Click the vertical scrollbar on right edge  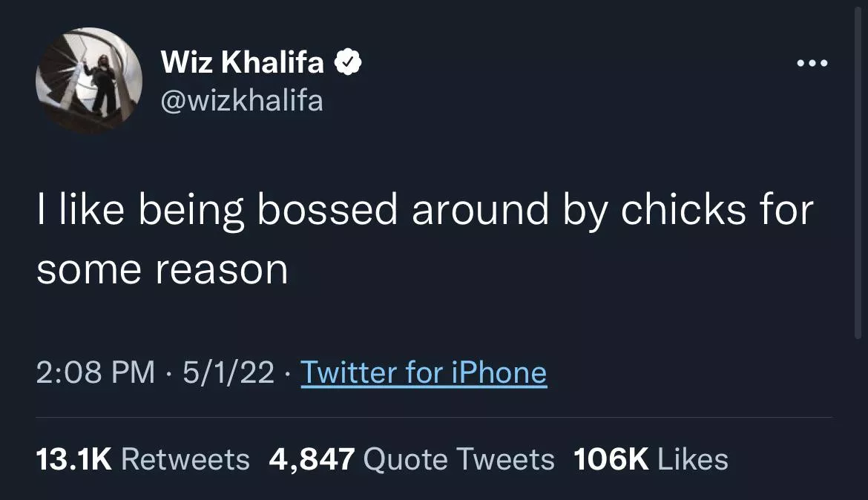coord(857,171)
